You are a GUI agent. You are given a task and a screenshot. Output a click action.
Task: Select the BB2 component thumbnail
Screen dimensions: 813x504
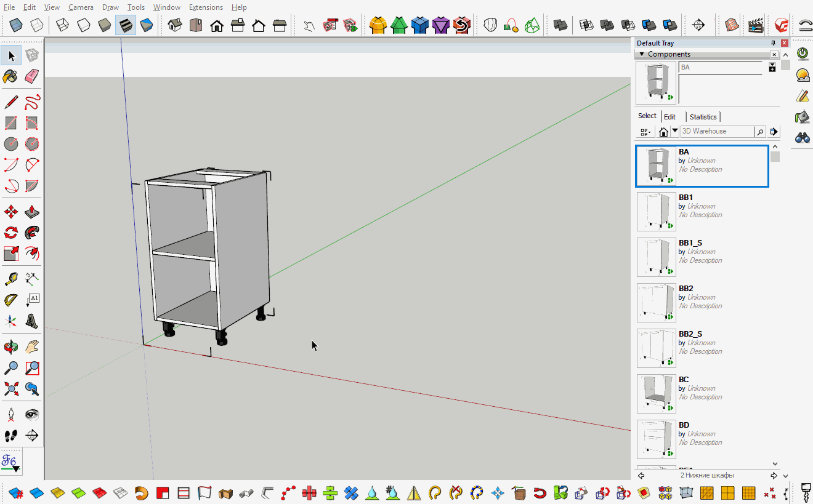(656, 302)
